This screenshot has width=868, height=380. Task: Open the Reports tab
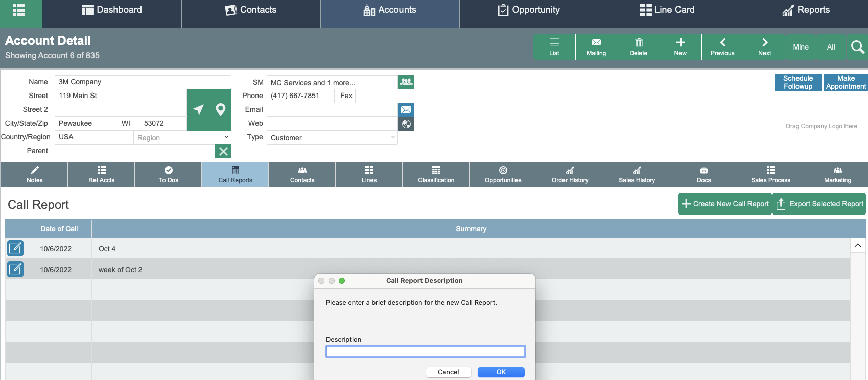pyautogui.click(x=806, y=10)
